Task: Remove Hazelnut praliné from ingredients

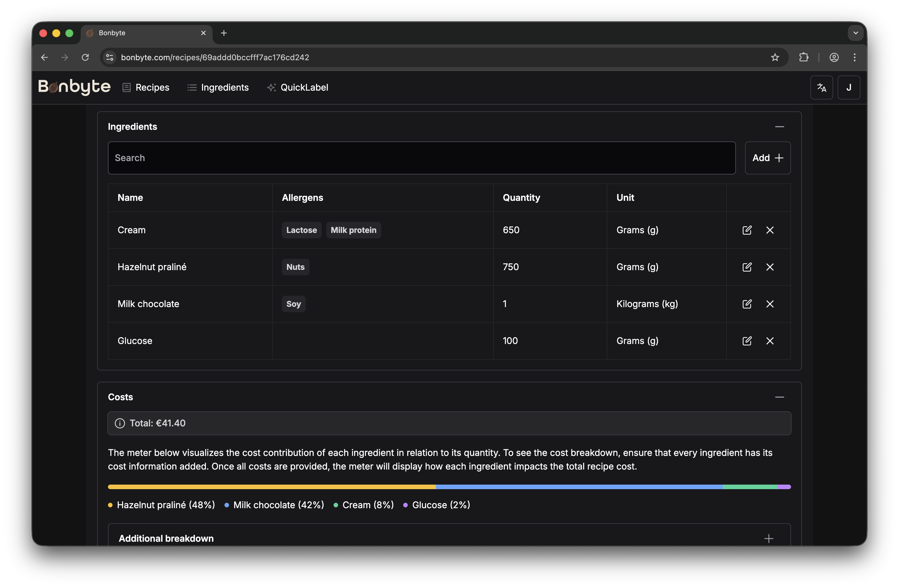Action: click(770, 267)
